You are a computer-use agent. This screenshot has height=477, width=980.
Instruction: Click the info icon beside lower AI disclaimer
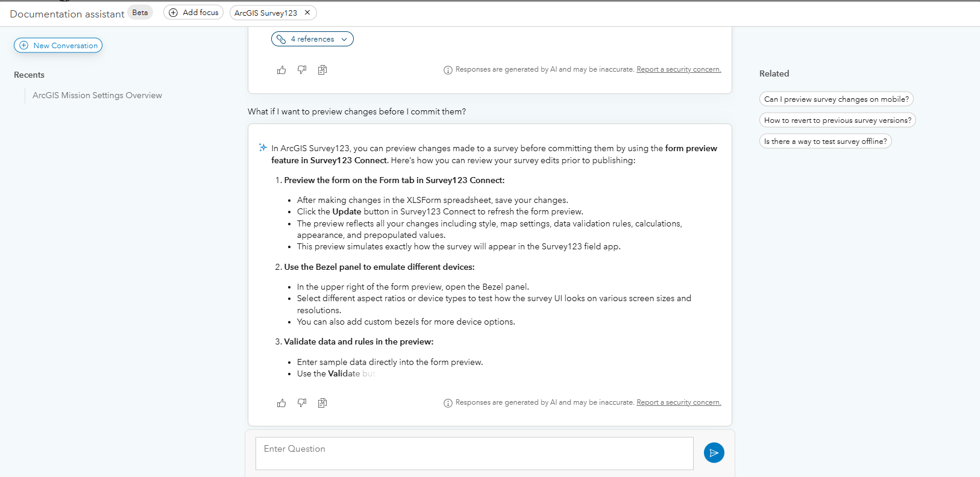(x=448, y=403)
